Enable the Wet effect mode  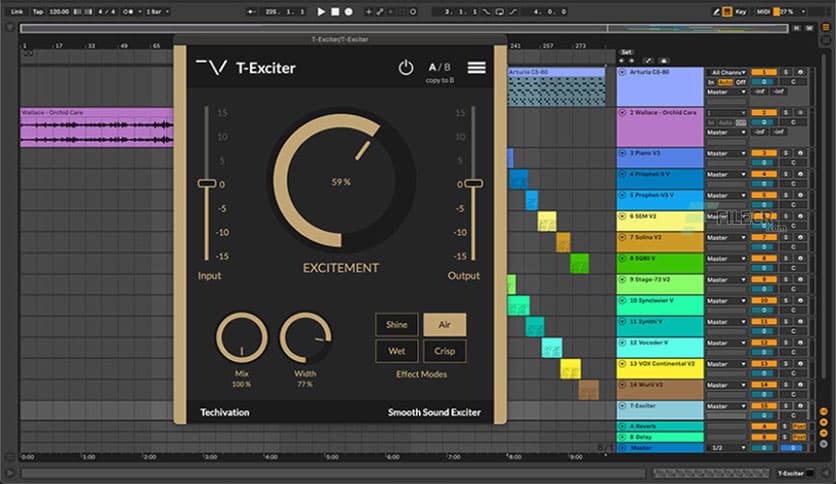(x=397, y=351)
